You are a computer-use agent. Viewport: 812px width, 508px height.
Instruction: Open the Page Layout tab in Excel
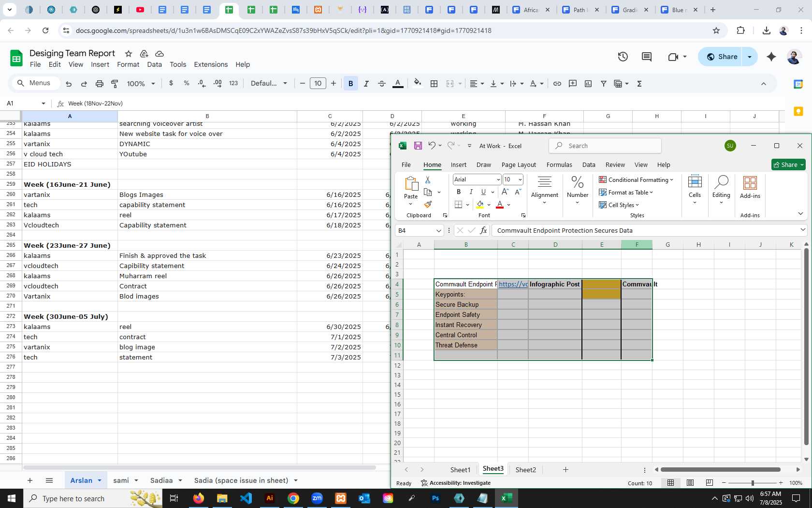point(519,165)
